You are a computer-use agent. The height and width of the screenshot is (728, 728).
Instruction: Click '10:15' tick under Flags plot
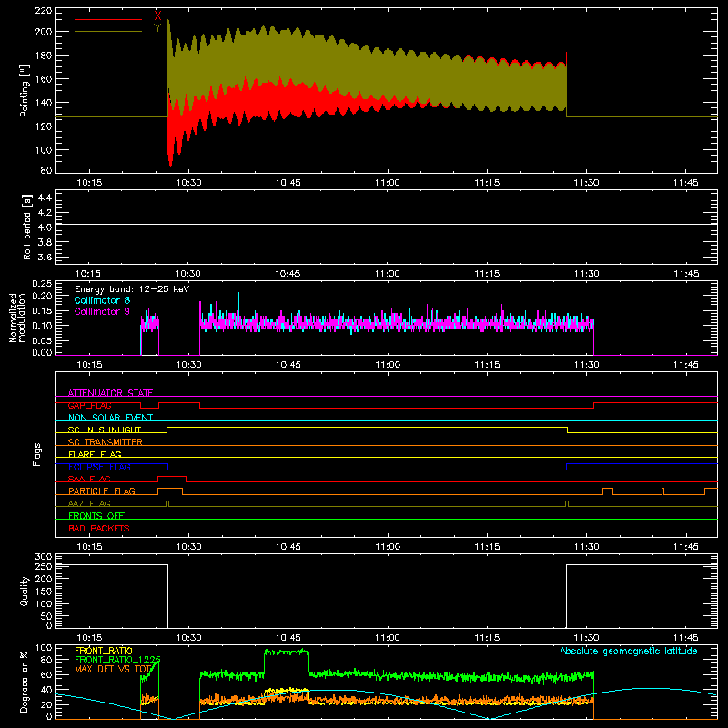pyautogui.click(x=88, y=547)
